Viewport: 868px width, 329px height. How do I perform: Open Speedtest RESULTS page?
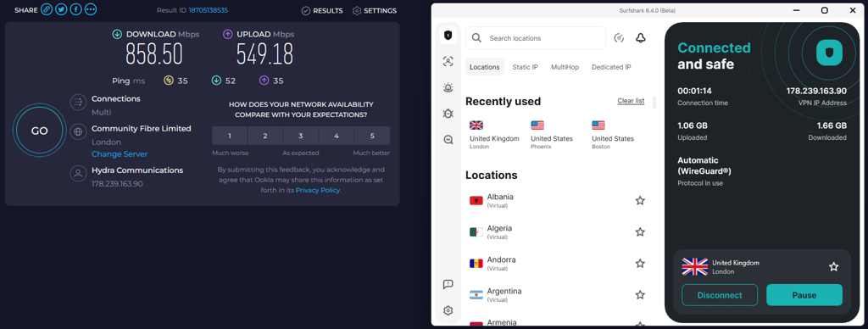pyautogui.click(x=322, y=10)
